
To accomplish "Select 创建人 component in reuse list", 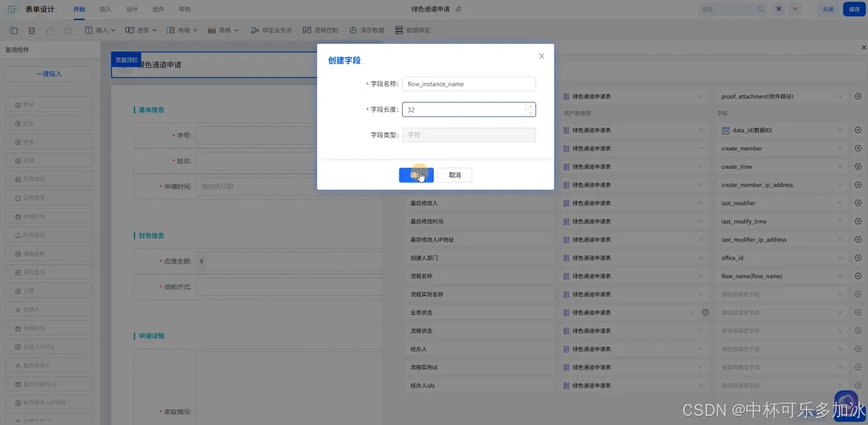I will (x=49, y=309).
